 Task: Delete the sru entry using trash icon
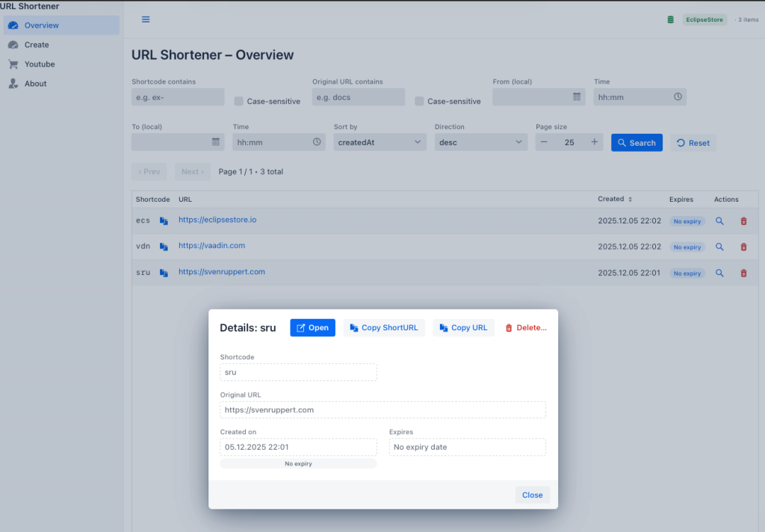[x=743, y=273]
